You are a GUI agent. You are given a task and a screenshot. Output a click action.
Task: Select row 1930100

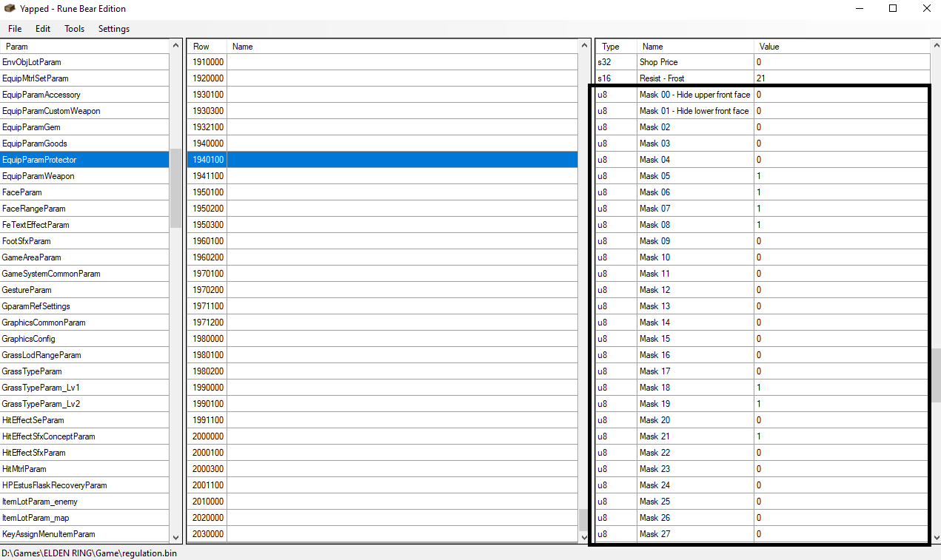[382, 95]
